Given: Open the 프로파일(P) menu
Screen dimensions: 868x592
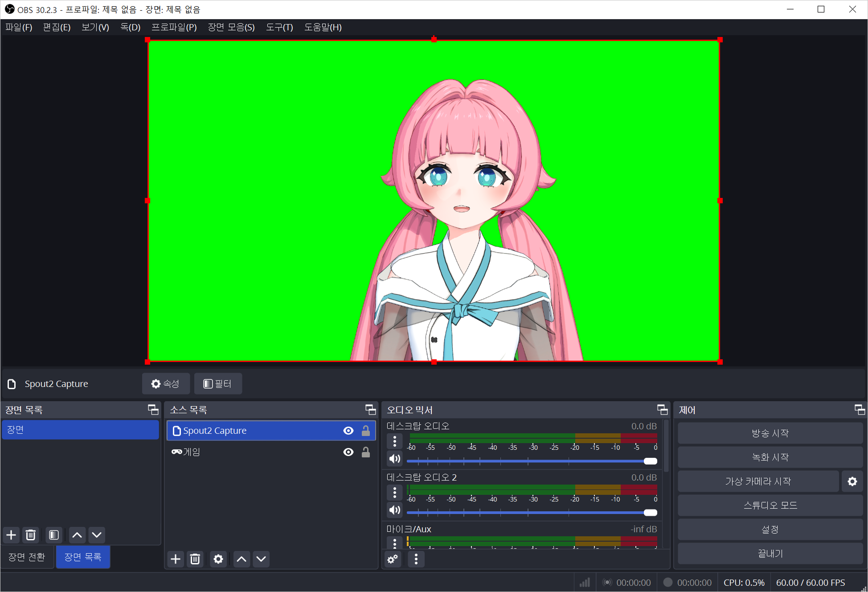Looking at the screenshot, I should tap(174, 27).
